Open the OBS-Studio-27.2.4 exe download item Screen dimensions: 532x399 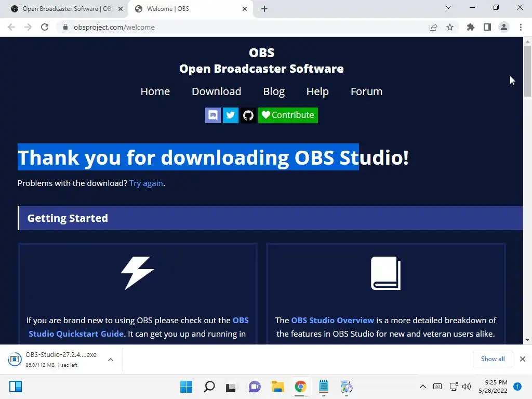(54, 360)
